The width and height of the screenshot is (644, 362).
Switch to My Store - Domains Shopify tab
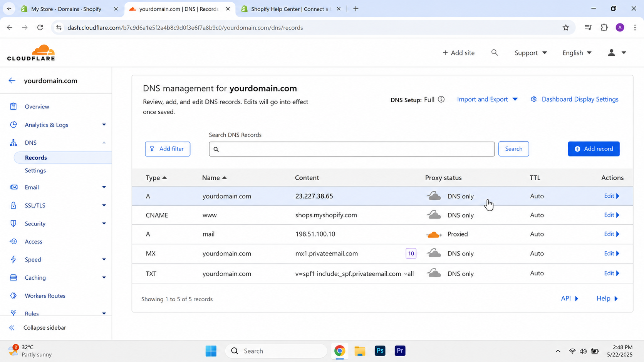pyautogui.click(x=66, y=9)
